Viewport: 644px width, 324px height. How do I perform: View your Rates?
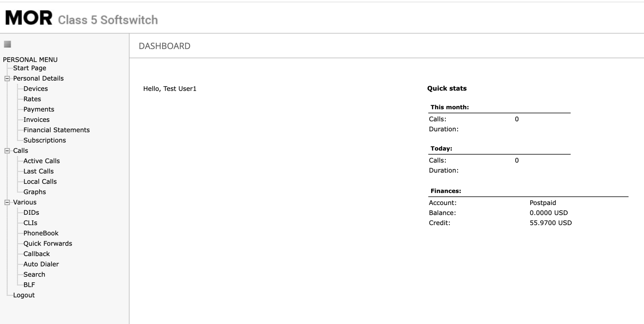pyautogui.click(x=32, y=99)
